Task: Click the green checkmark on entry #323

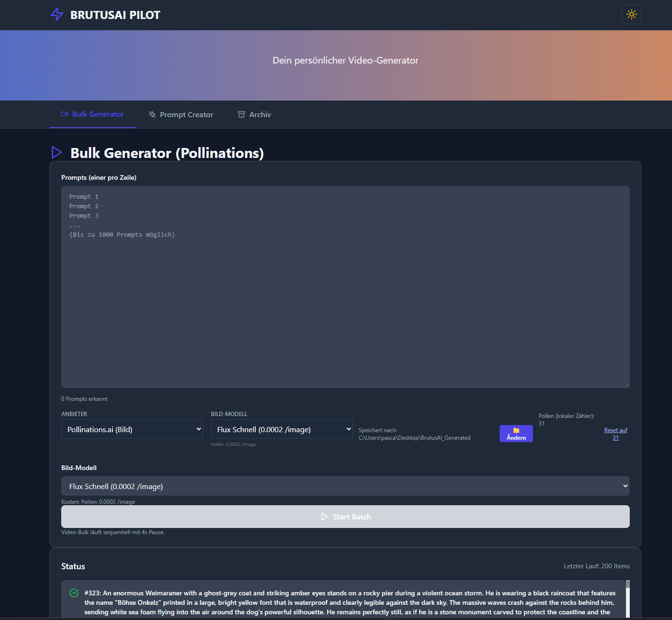Action: click(x=74, y=593)
